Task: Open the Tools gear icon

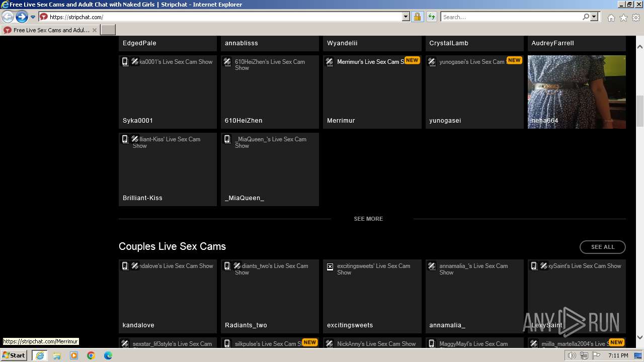Action: click(x=636, y=18)
